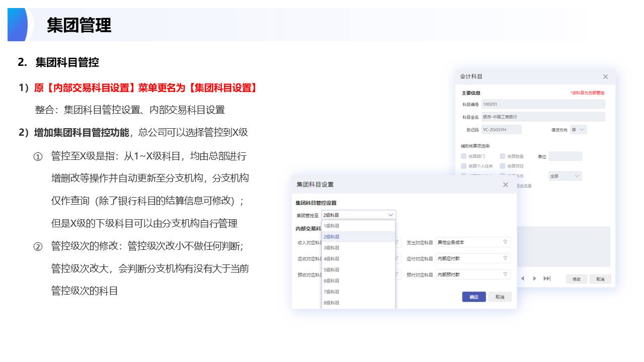Open the 借贷方向 dropdown

(579, 130)
